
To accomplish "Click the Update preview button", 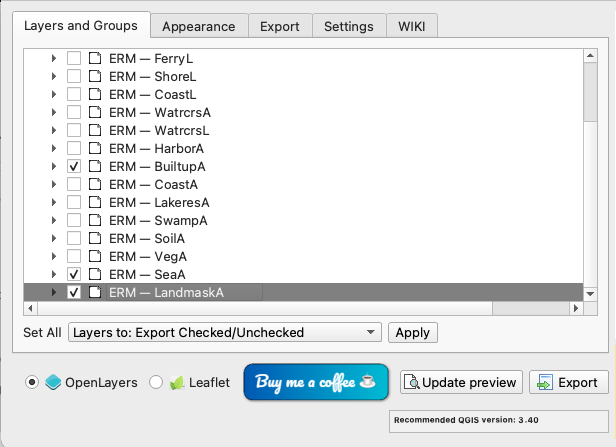I will (461, 382).
